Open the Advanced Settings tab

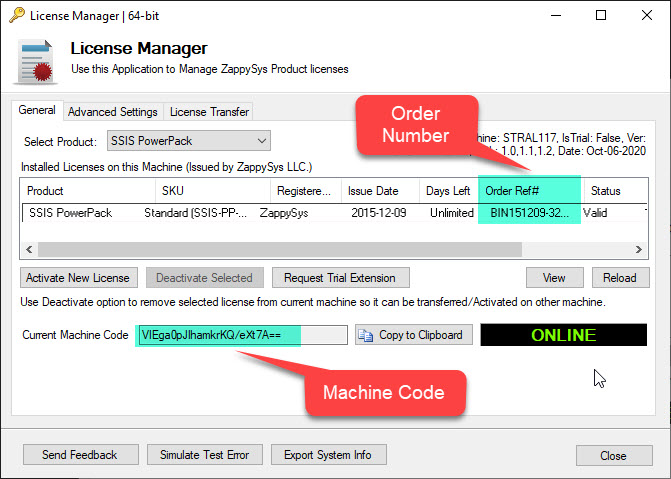tap(113, 112)
